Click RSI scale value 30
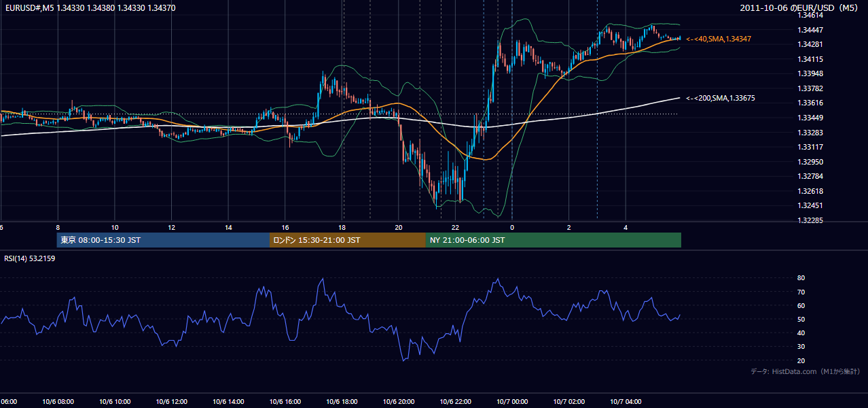 801,347
